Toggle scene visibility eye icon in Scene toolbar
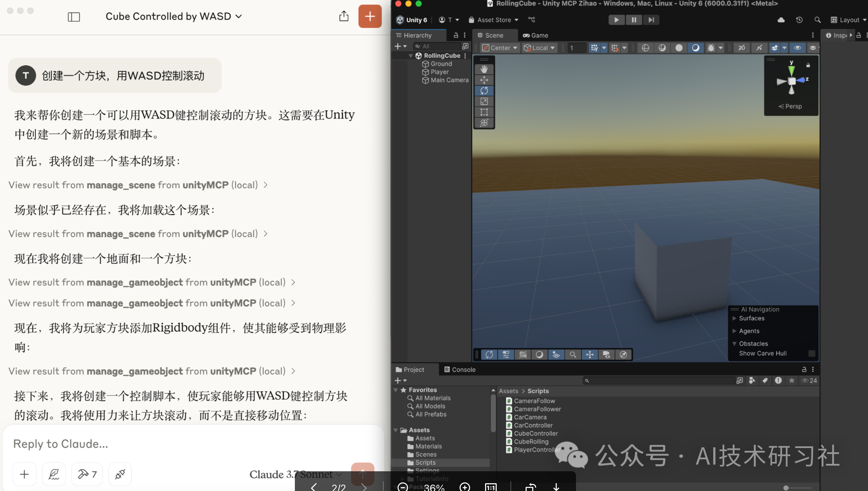This screenshot has height=491, width=868. (x=797, y=48)
